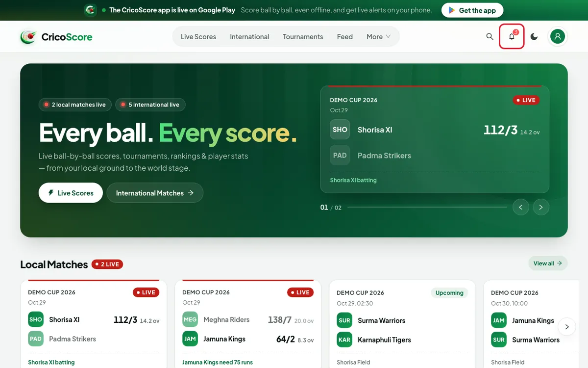
Task: Click the hero slide progress bar
Action: pos(427,208)
